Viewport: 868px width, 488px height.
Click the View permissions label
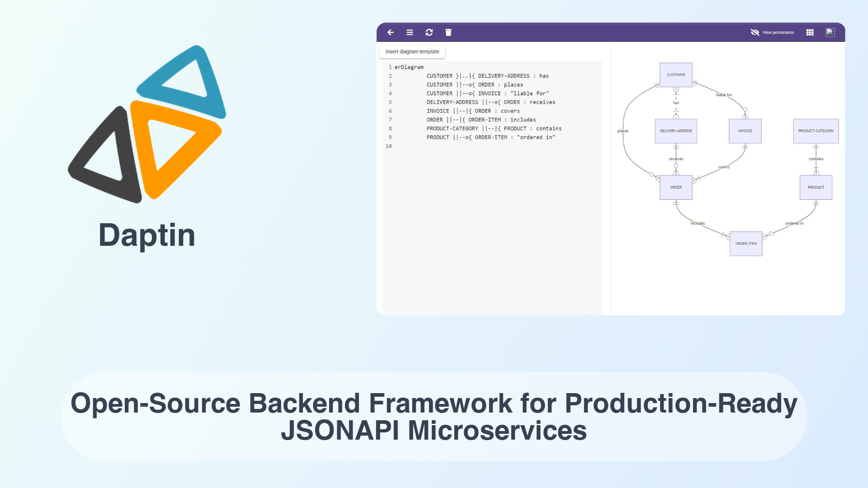pos(778,33)
